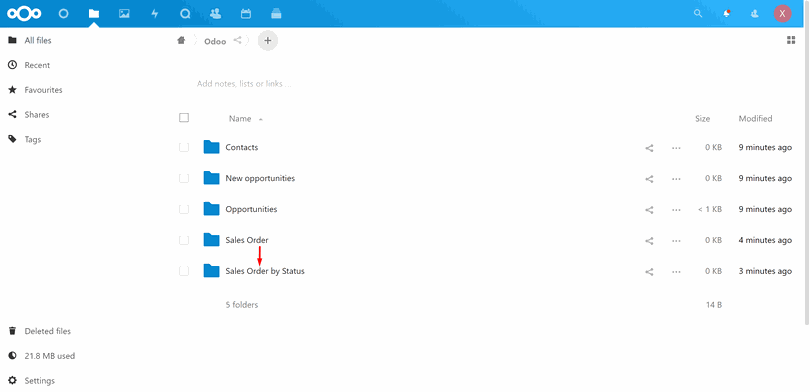Sort files by Modified column
The image size is (810, 392).
point(755,119)
